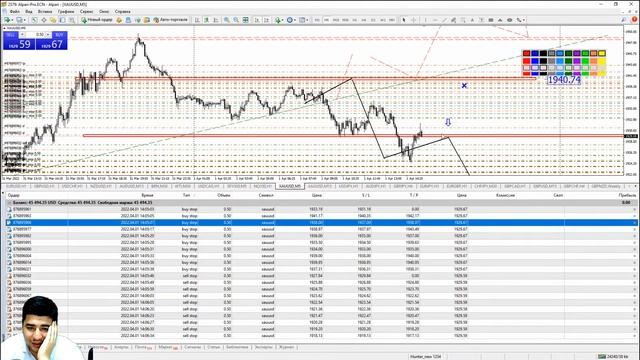Open the Вид menu

click(x=29, y=12)
